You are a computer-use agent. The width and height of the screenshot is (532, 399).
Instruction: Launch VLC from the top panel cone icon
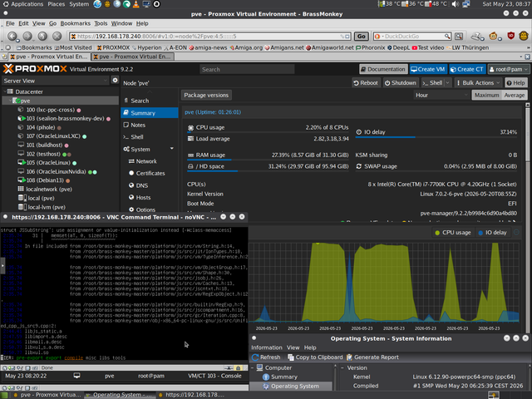pyautogui.click(x=136, y=4)
